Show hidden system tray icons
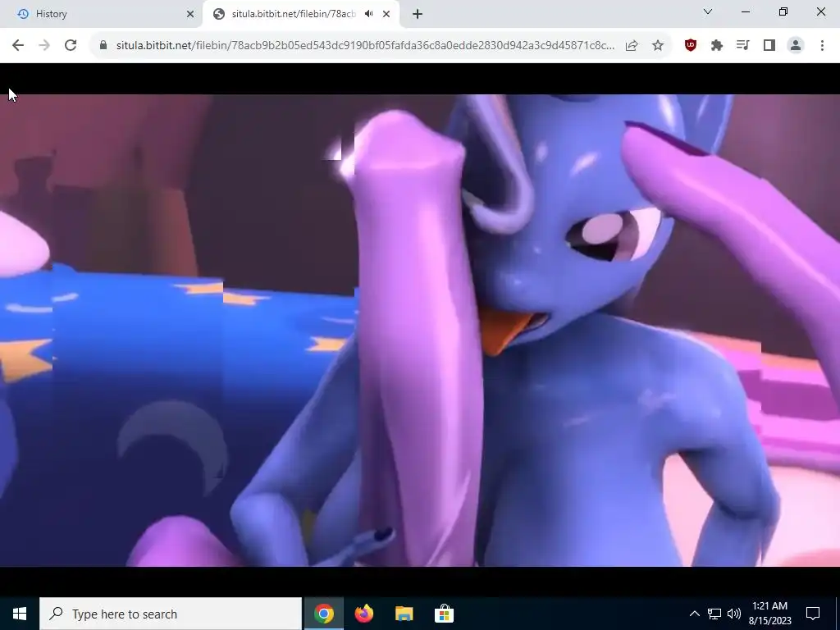840x630 pixels. 694,614
